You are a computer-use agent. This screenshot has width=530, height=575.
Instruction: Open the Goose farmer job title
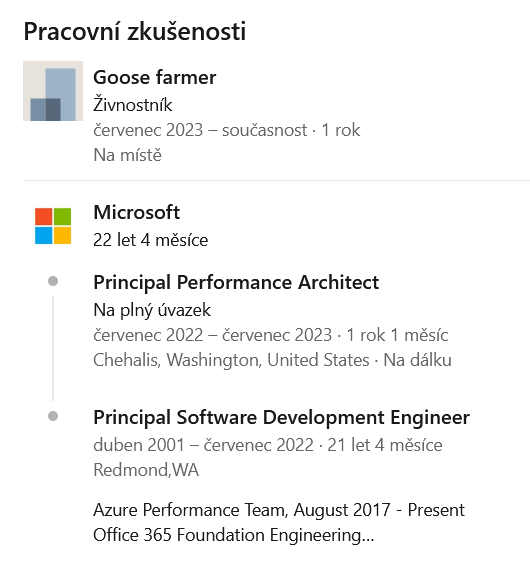(x=154, y=77)
